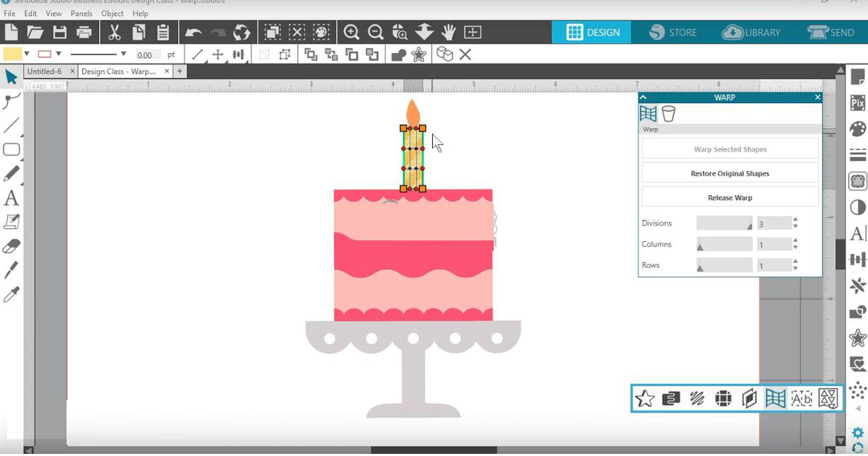This screenshot has height=456, width=868.
Task: Select the Rhinestone icon in floating toolbar
Action: [723, 399]
